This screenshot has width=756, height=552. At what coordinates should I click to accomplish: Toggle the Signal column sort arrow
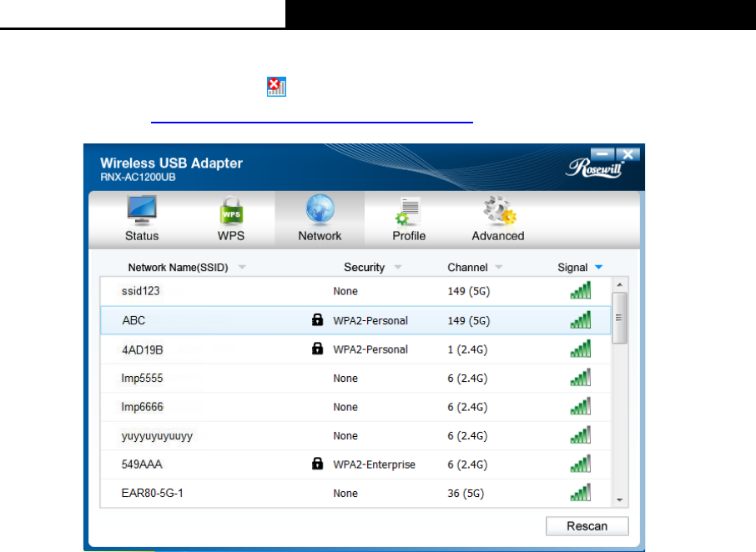599,267
